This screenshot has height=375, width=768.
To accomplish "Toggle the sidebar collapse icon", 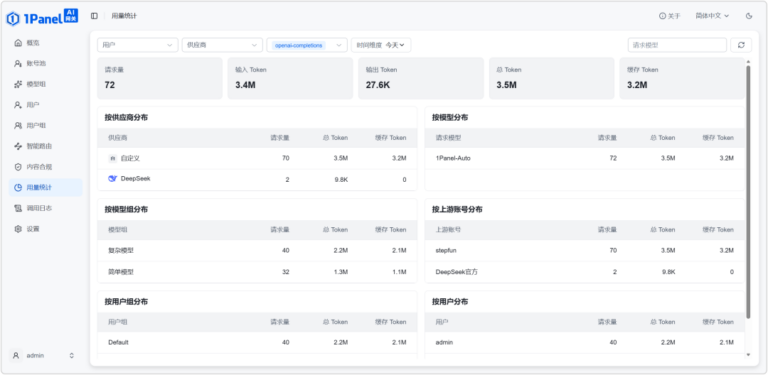I will [94, 16].
